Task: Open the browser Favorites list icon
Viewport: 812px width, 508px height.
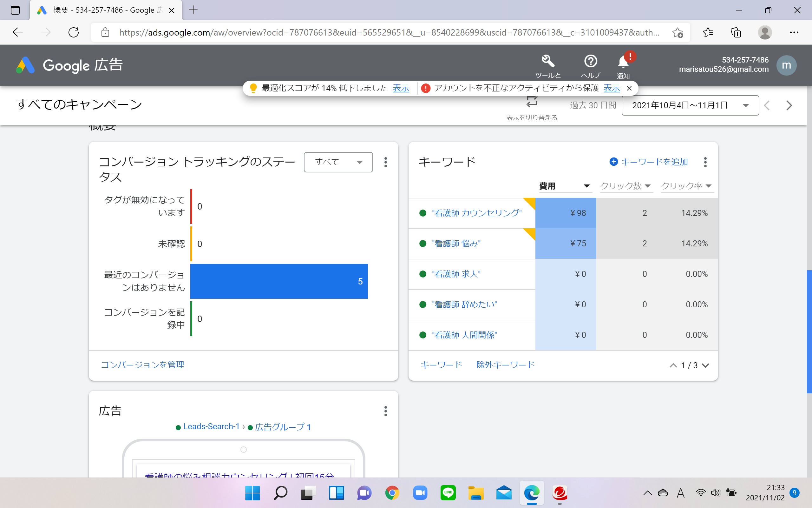Action: pyautogui.click(x=708, y=33)
